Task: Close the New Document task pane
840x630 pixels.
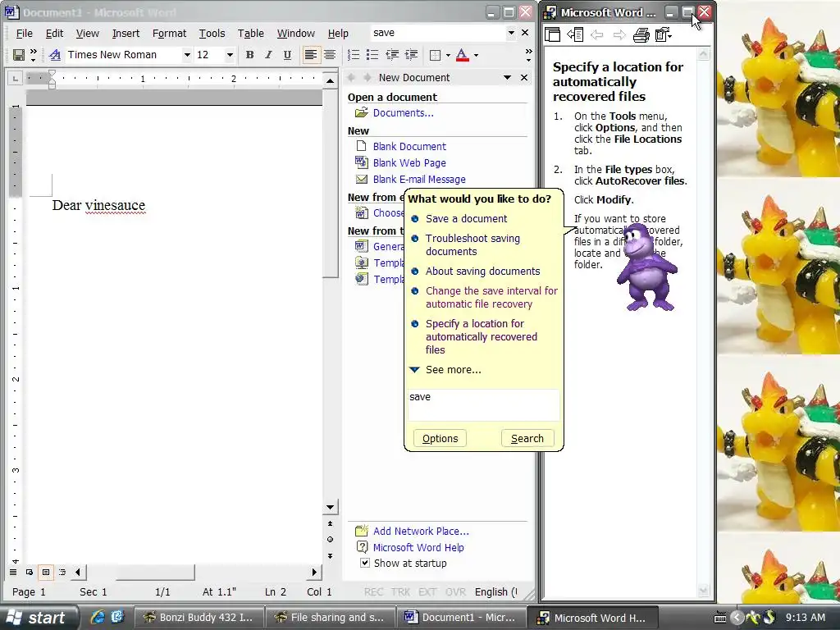Action: [x=524, y=78]
